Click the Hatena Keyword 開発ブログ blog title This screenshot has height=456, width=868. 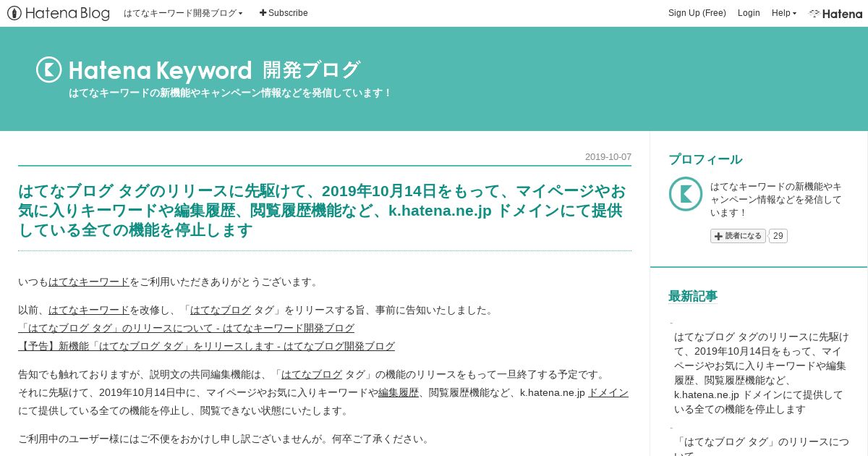(214, 70)
